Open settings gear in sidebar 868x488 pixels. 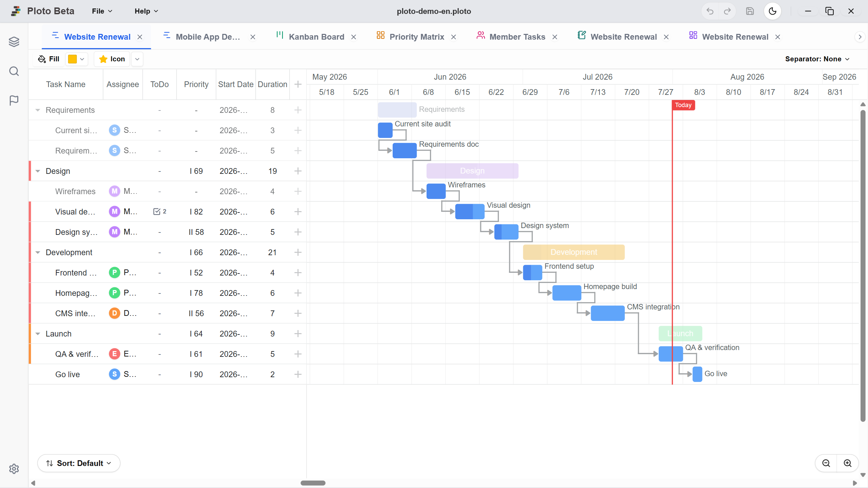[14, 469]
